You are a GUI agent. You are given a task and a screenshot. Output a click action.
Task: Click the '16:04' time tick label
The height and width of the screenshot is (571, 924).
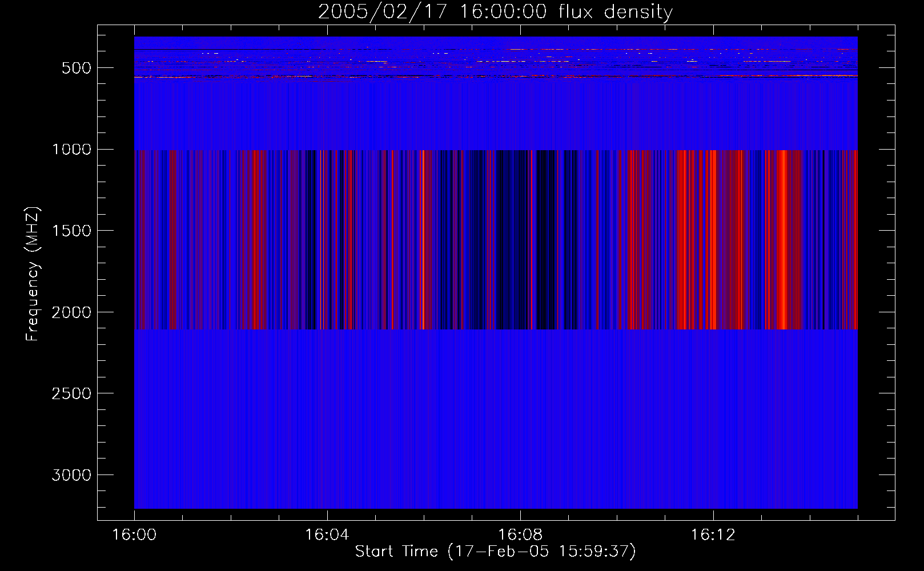pyautogui.click(x=327, y=535)
